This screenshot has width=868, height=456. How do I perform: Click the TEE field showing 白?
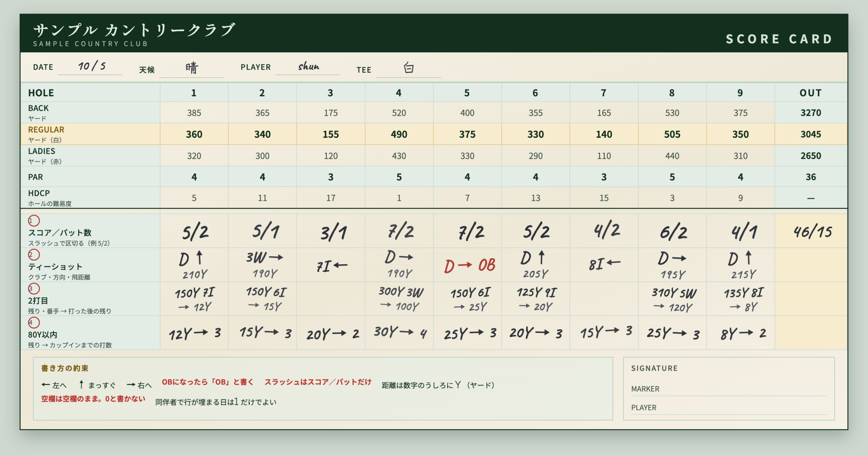coord(409,68)
